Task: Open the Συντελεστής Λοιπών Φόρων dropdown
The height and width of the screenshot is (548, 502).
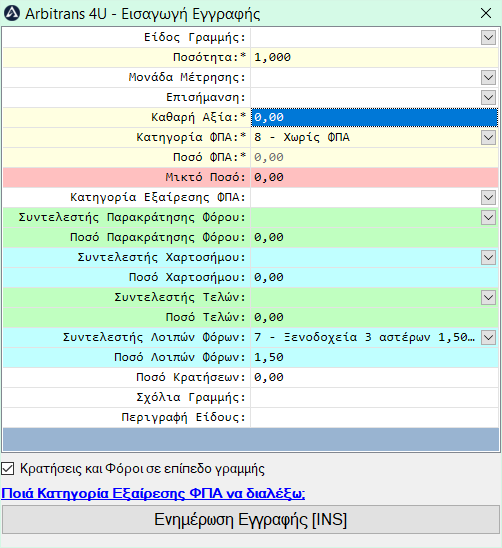Action: point(488,338)
